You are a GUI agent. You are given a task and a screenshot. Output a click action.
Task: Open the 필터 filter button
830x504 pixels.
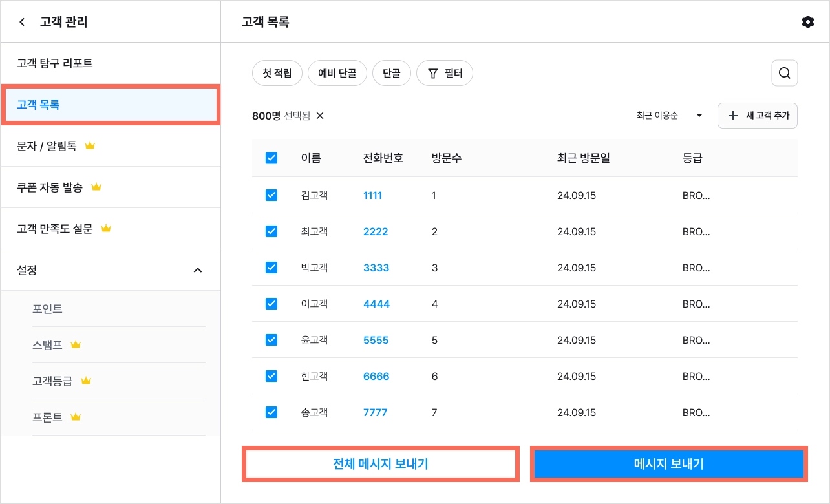click(x=445, y=74)
